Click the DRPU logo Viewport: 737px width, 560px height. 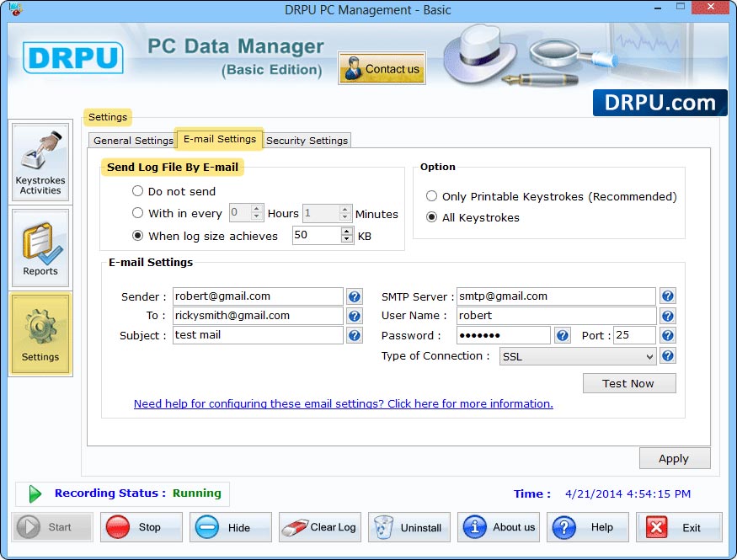point(72,58)
